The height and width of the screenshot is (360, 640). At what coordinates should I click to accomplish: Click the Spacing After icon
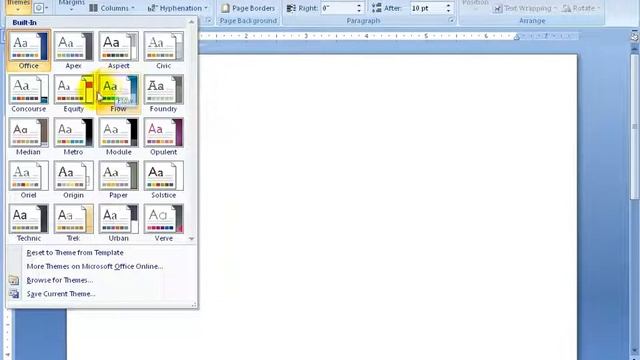coord(377,8)
